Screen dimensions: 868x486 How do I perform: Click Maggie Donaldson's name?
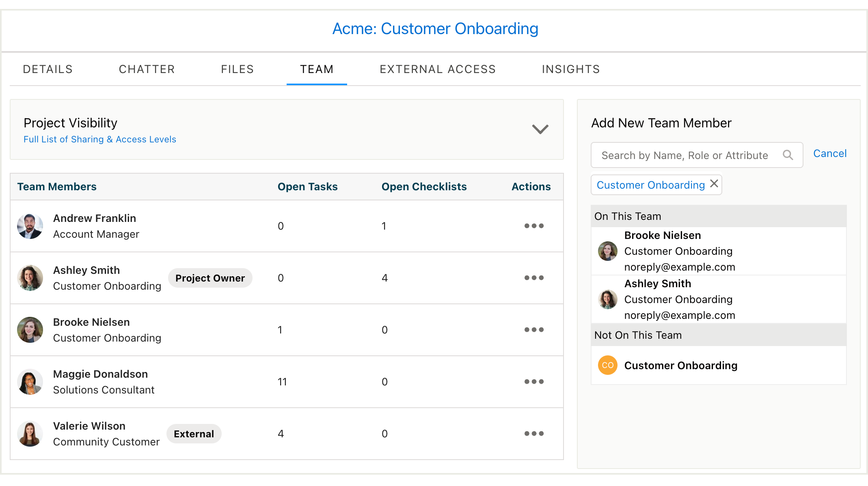(100, 374)
